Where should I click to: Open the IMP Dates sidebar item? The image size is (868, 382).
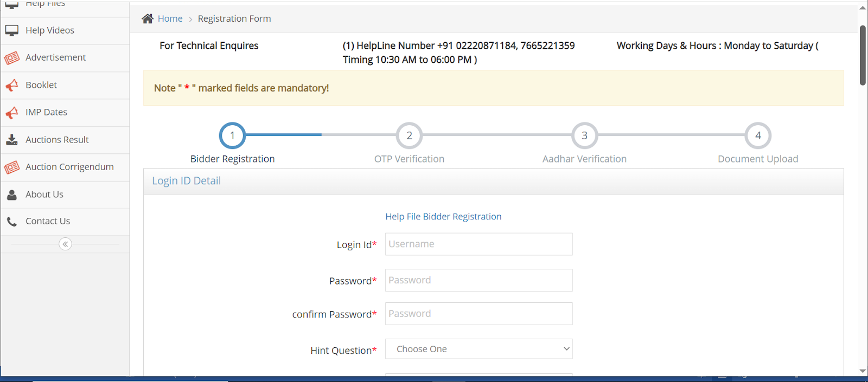click(x=65, y=112)
